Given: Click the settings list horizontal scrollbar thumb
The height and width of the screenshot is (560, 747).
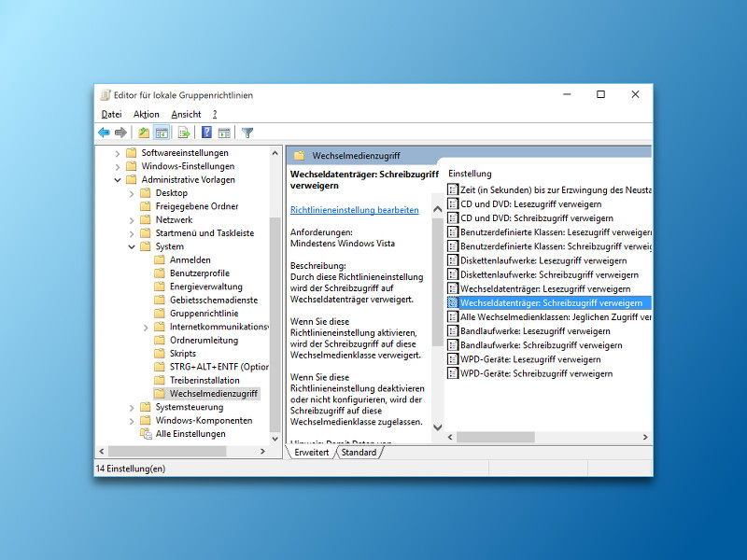Looking at the screenshot, I should click(496, 437).
